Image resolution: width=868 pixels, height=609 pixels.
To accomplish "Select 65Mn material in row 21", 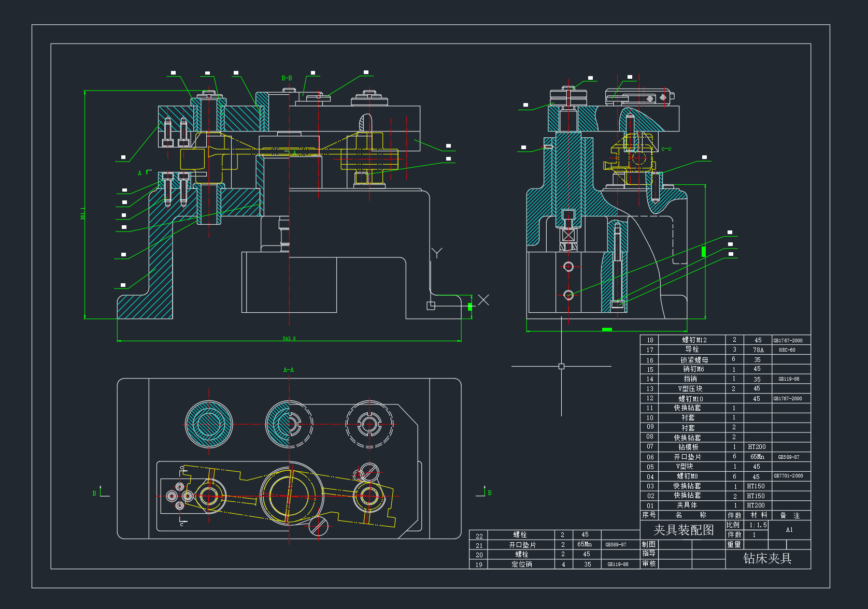I will [585, 544].
